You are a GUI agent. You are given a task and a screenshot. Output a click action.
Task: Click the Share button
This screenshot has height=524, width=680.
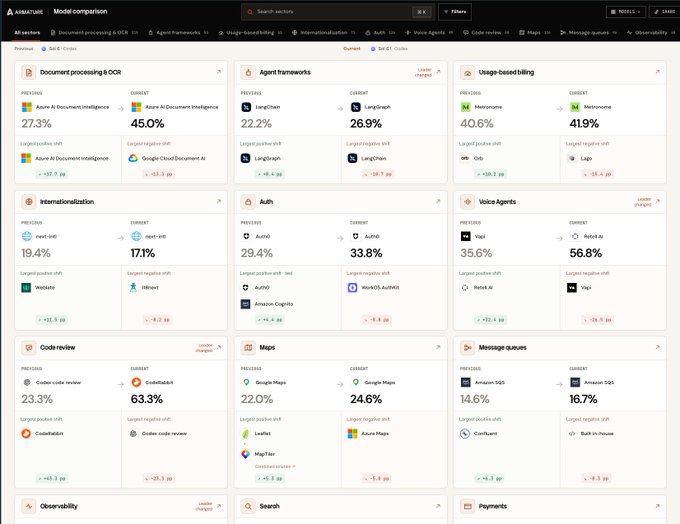coord(665,12)
